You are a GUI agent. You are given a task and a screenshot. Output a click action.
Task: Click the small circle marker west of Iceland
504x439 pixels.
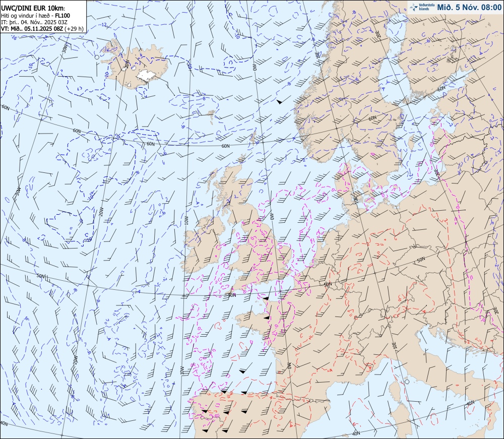click(x=97, y=57)
